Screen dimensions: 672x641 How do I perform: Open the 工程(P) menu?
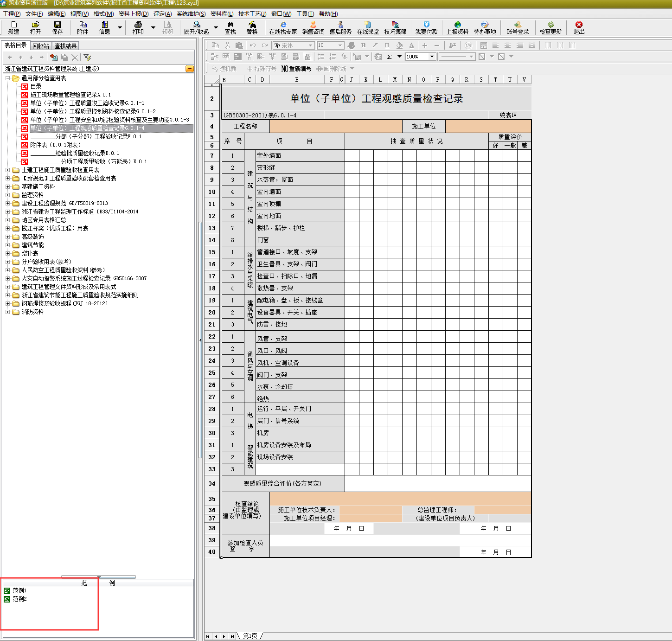click(x=12, y=14)
